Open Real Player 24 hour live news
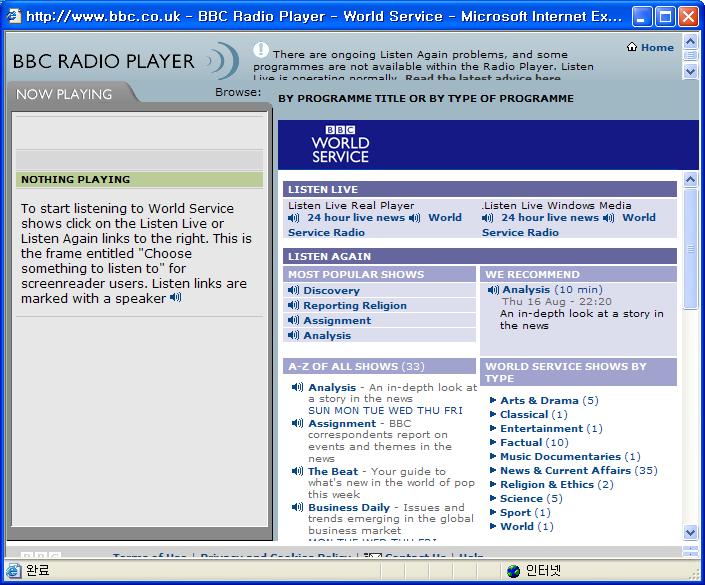Viewport: 705px width, 585px height. [x=356, y=218]
